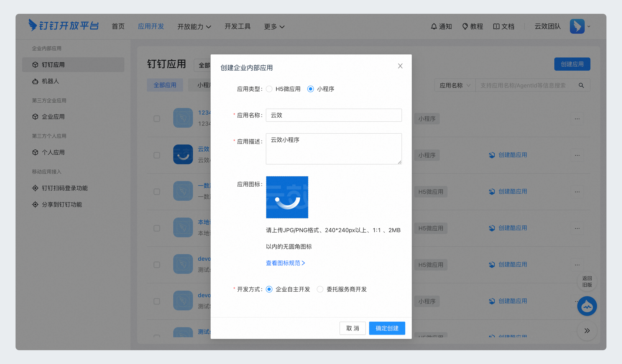Click the search magnifier icon
Image resolution: width=622 pixels, height=364 pixels.
(x=581, y=85)
